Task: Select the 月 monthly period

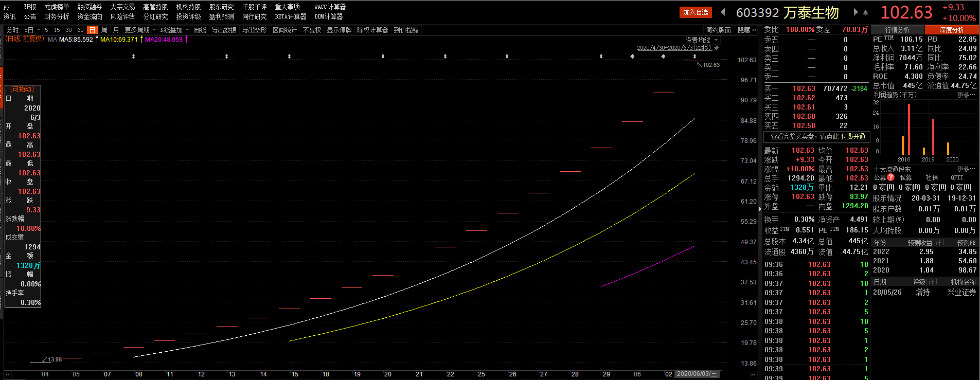Action: point(116,30)
